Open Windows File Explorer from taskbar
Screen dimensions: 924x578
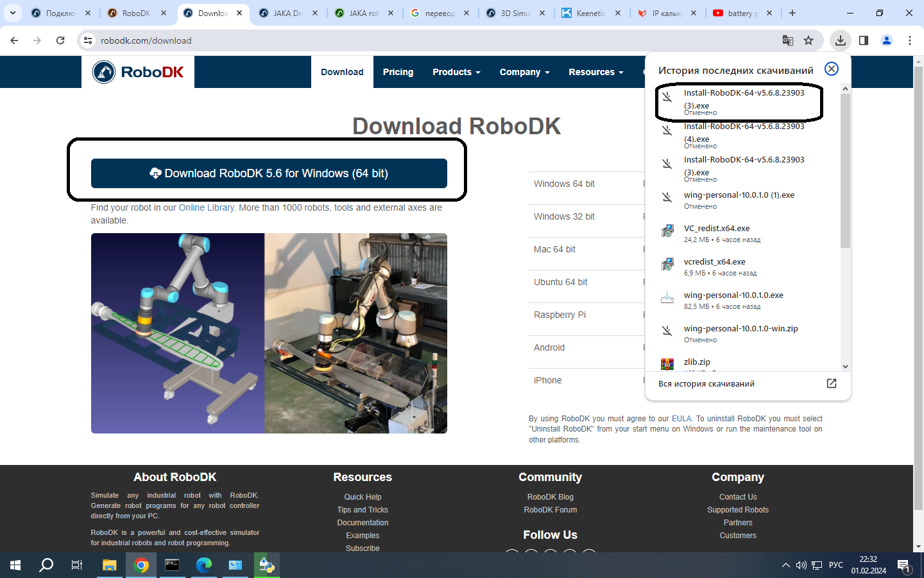pos(109,565)
